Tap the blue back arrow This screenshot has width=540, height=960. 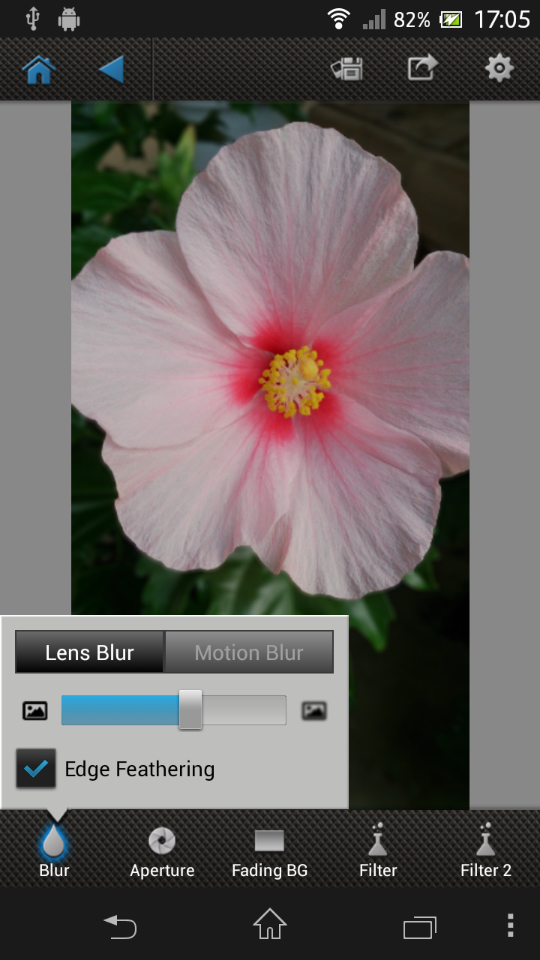(x=111, y=69)
